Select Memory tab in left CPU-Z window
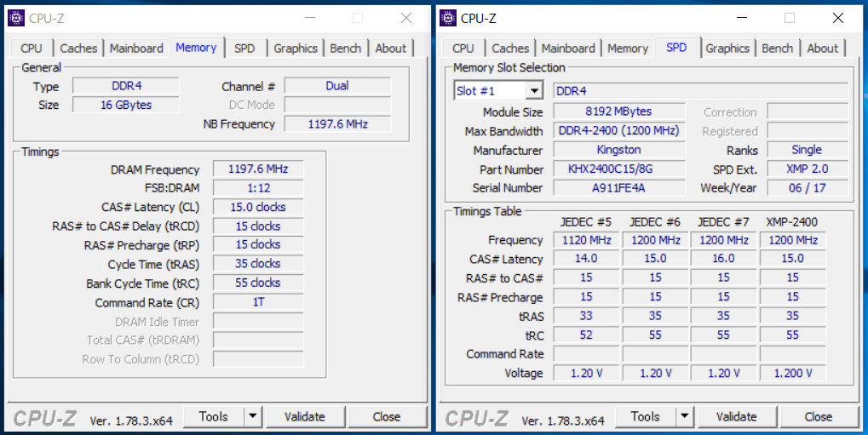Viewport: 868px width, 435px height. coord(196,48)
